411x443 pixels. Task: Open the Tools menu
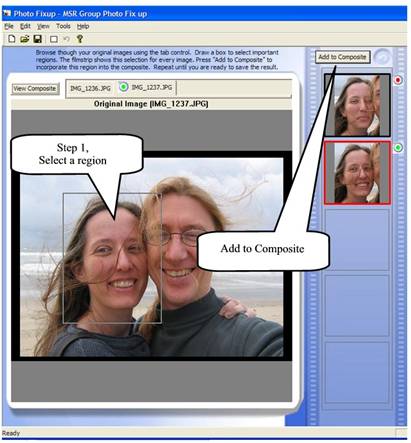(63, 26)
